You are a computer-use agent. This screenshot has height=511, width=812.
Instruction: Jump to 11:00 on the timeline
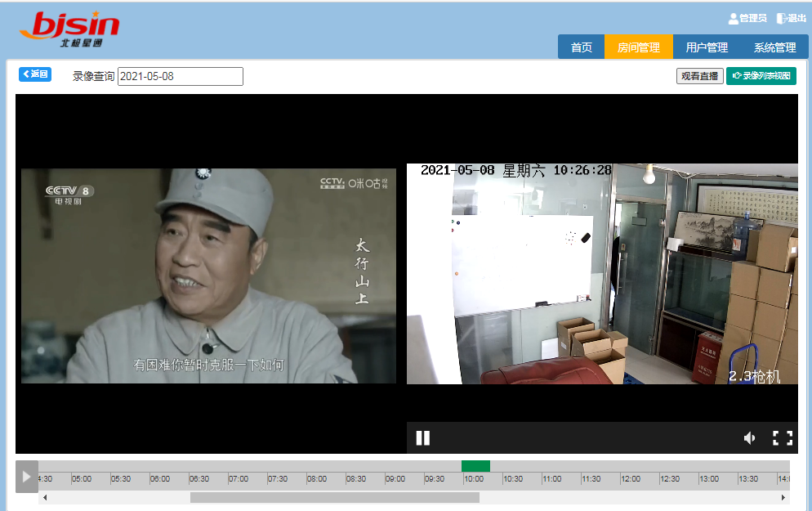(x=552, y=479)
